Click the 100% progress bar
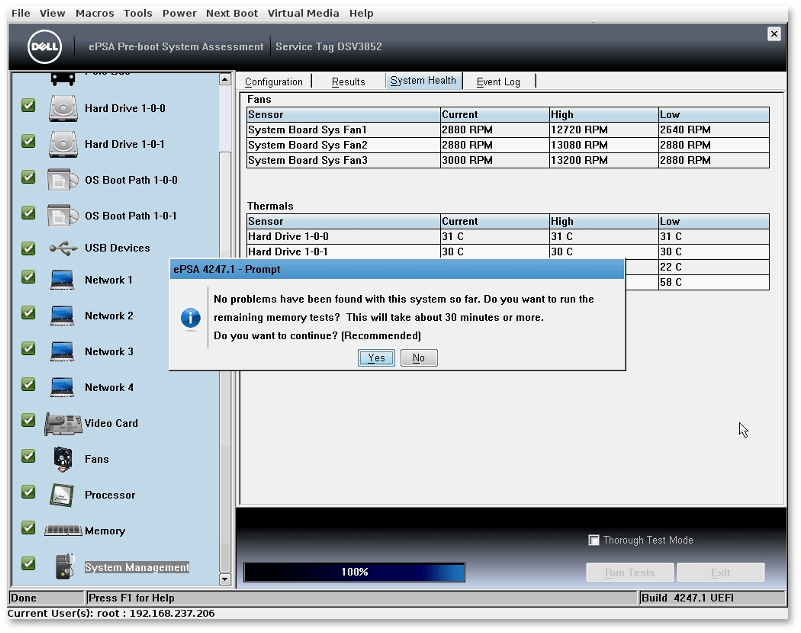Image resolution: width=801 pixels, height=633 pixels. click(x=355, y=572)
